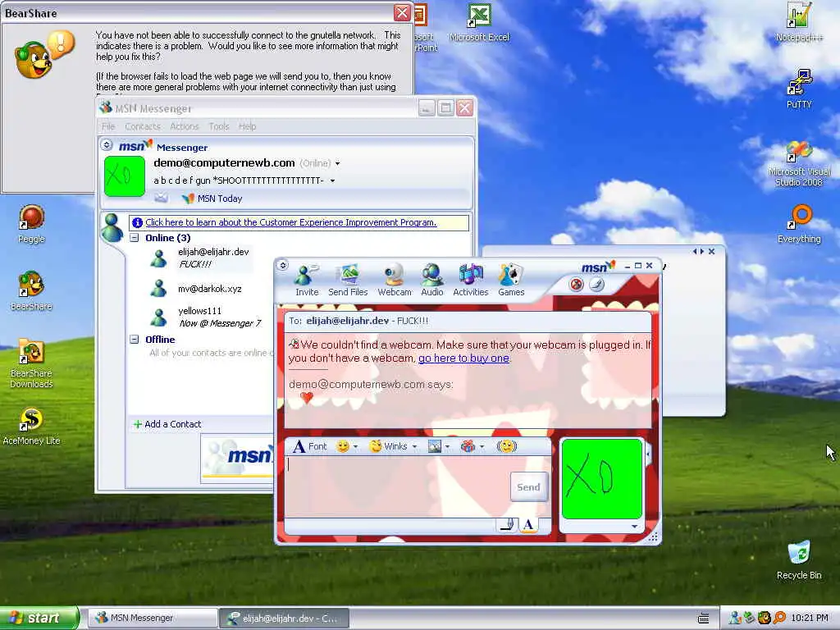Viewport: 840px width, 630px height.
Task: Open Activities in conversation toolbar
Action: [x=470, y=280]
